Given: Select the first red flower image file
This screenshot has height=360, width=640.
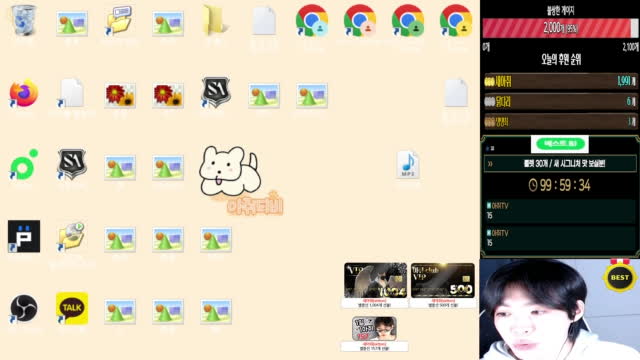Looking at the screenshot, I should [120, 95].
